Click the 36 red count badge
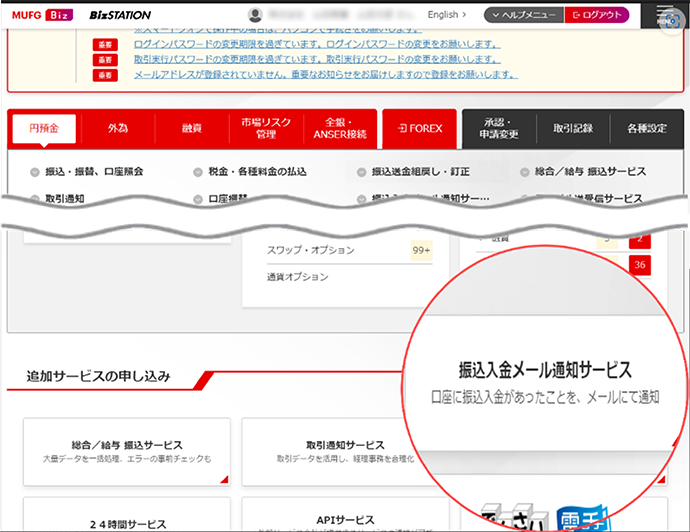 [638, 264]
